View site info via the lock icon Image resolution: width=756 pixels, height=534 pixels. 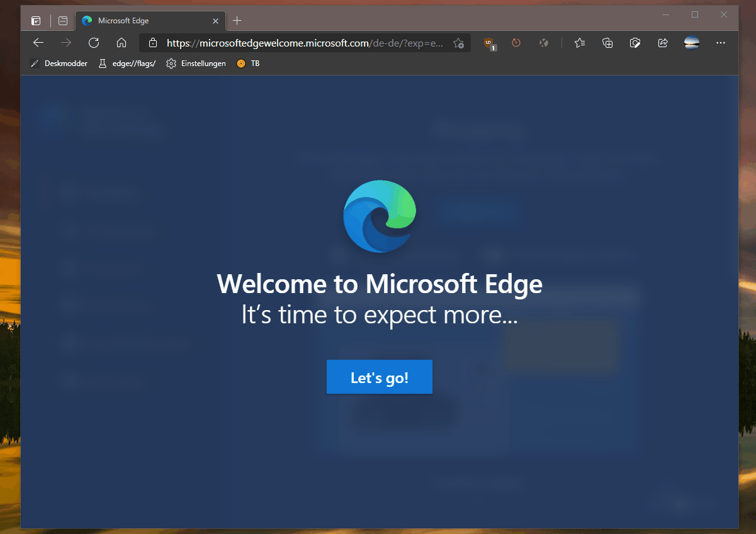coord(152,43)
